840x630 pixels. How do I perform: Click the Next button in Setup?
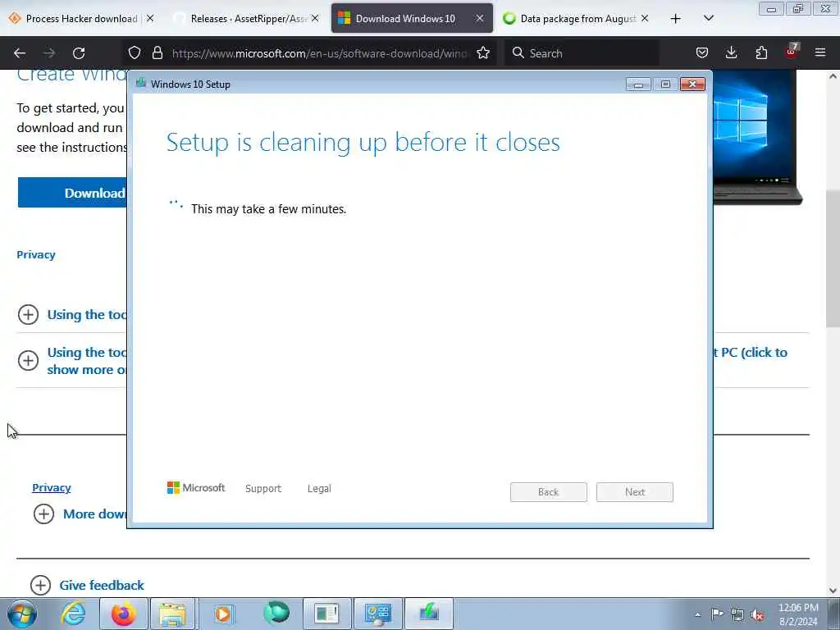[x=635, y=492]
